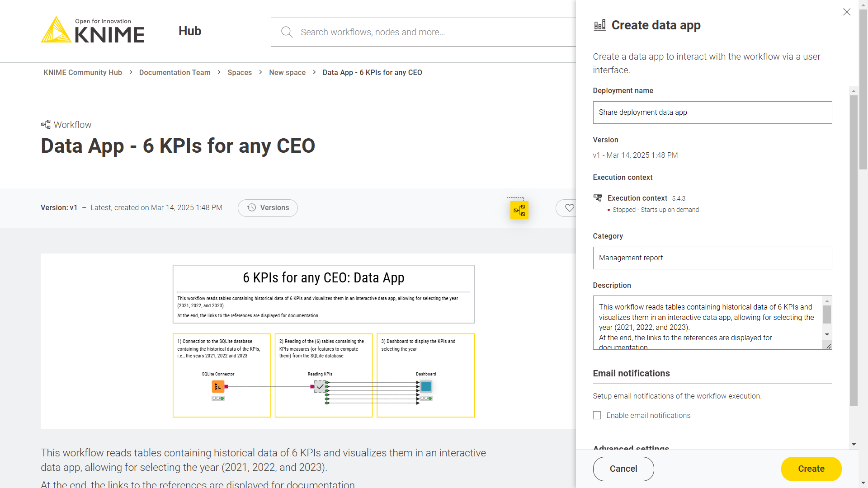Click the search magnifier icon
Screen dimensions: 868x488
287,32
